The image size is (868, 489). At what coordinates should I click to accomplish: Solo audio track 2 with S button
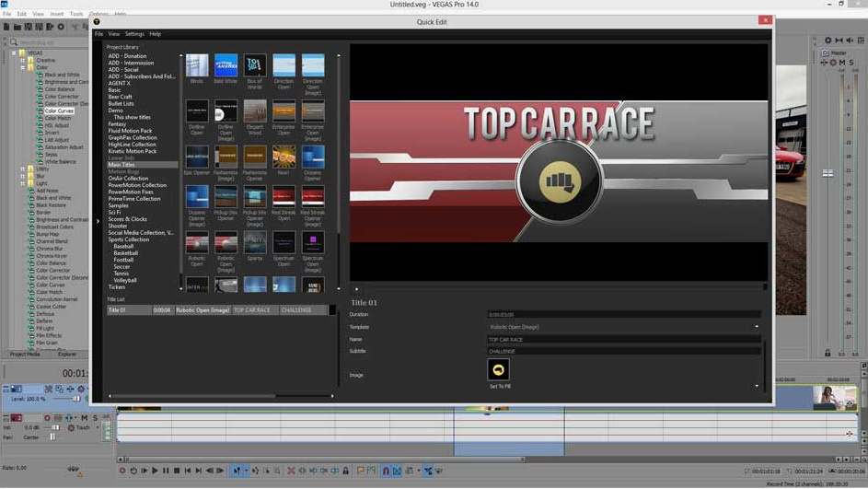(x=95, y=418)
